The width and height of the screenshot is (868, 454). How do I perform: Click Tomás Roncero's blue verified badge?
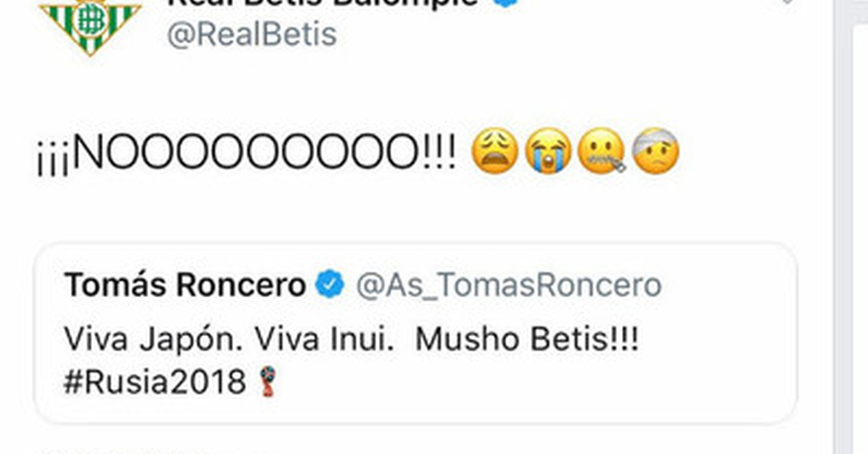pos(330,284)
